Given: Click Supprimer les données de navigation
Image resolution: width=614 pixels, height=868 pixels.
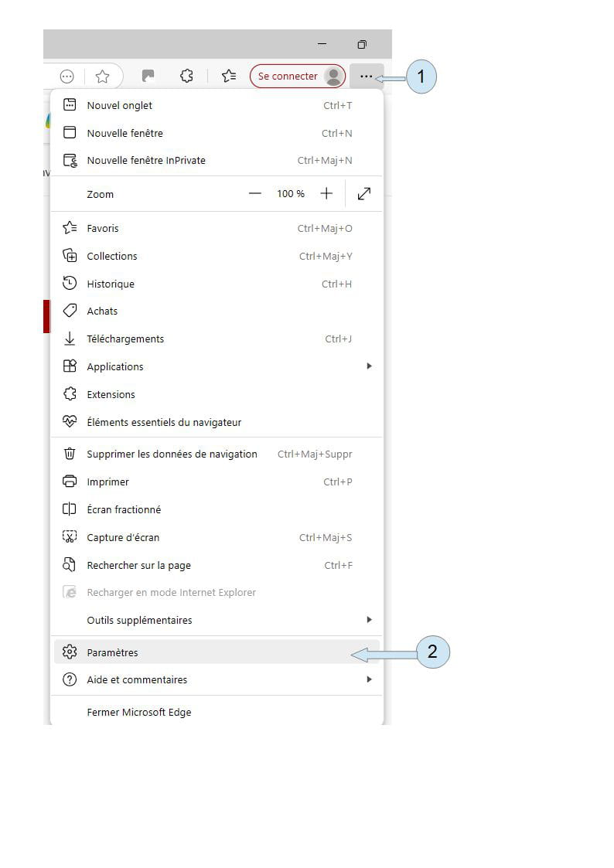Looking at the screenshot, I should [x=217, y=454].
